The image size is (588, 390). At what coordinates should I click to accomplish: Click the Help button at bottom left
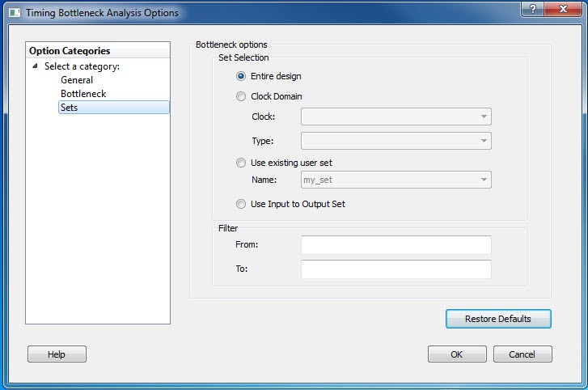[57, 354]
